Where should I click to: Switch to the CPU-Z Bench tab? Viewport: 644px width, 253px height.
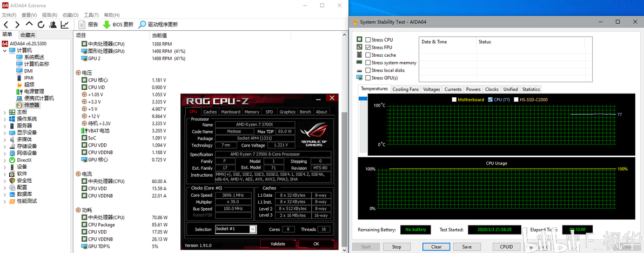point(305,112)
